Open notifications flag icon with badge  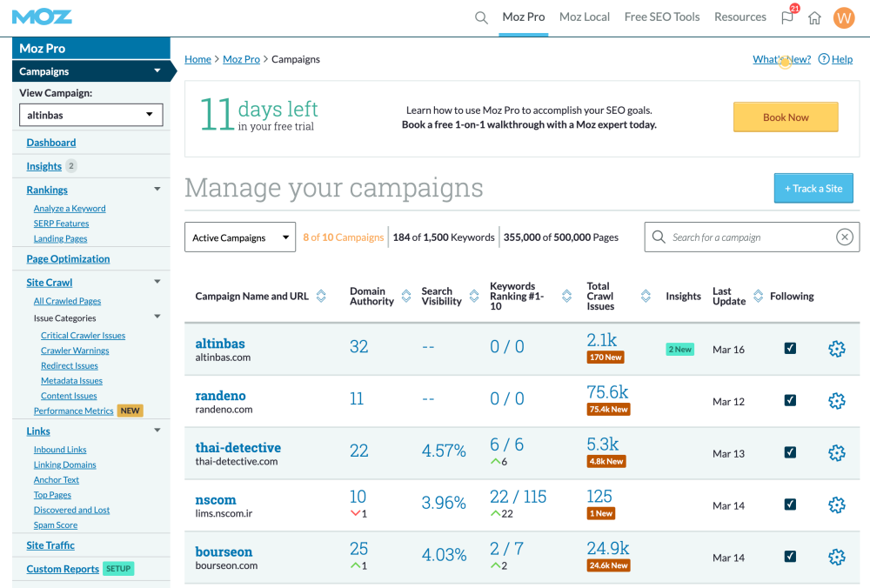pos(788,17)
